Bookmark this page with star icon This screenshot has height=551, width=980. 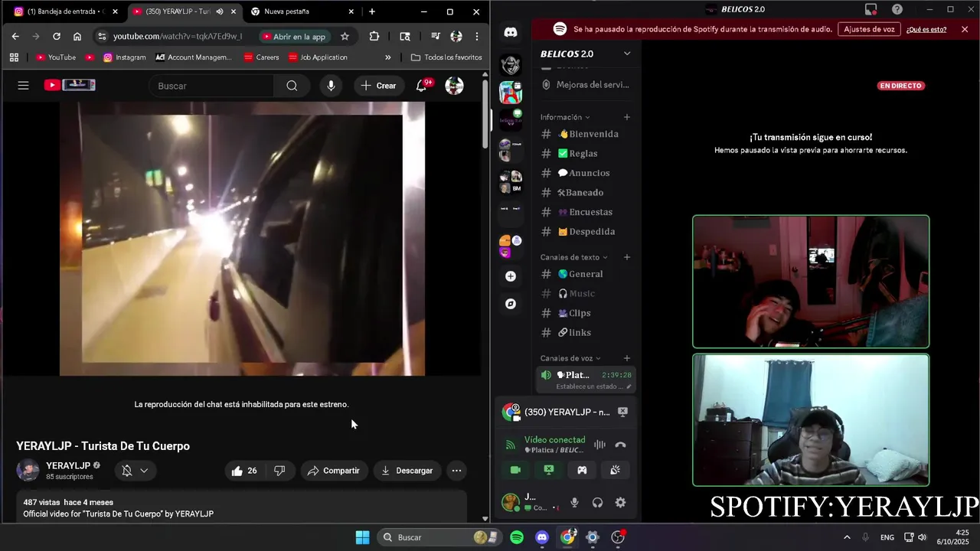(345, 36)
